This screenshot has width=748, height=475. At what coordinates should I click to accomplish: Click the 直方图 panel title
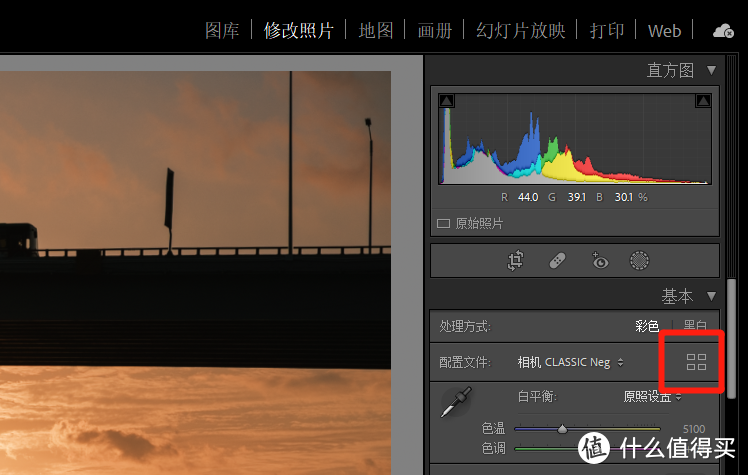click(670, 70)
